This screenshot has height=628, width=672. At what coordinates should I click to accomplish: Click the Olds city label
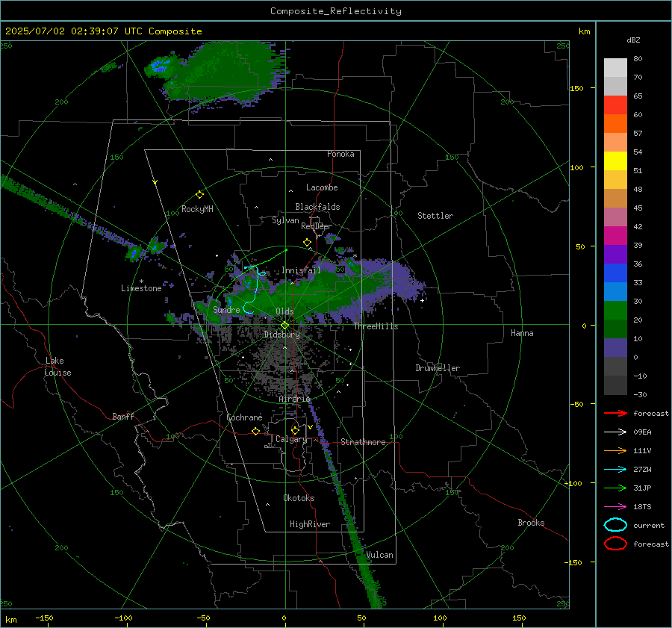click(284, 311)
